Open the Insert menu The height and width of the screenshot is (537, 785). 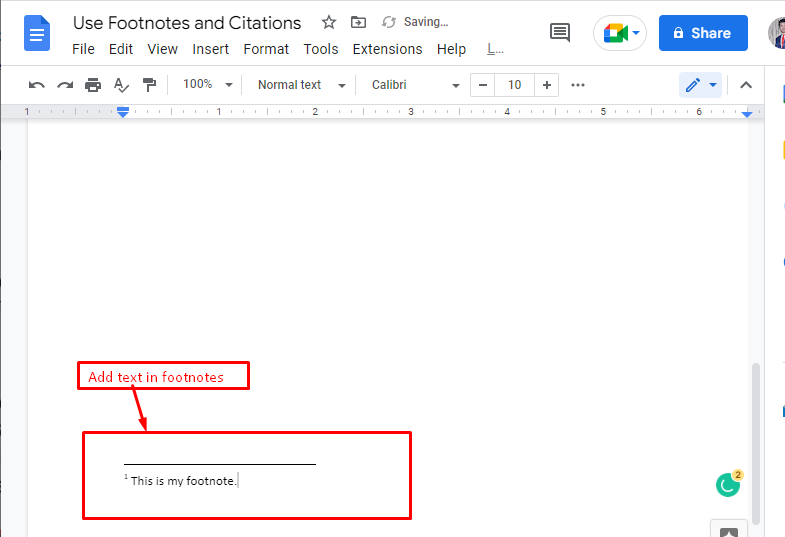[x=210, y=49]
